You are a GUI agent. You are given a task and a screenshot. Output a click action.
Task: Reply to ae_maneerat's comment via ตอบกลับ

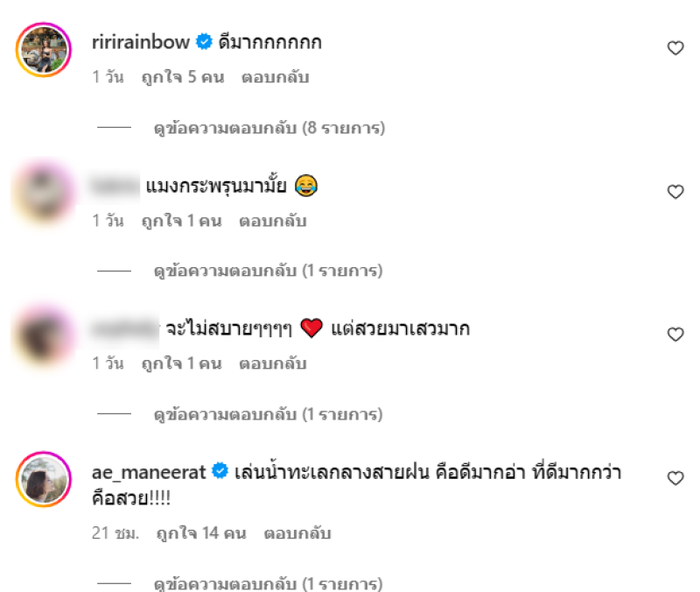(297, 533)
